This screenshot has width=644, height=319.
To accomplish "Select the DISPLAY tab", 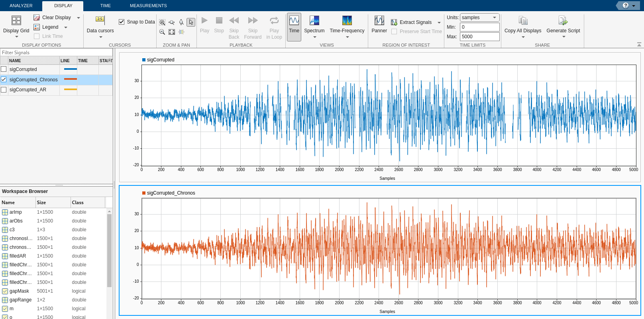I will click(63, 6).
